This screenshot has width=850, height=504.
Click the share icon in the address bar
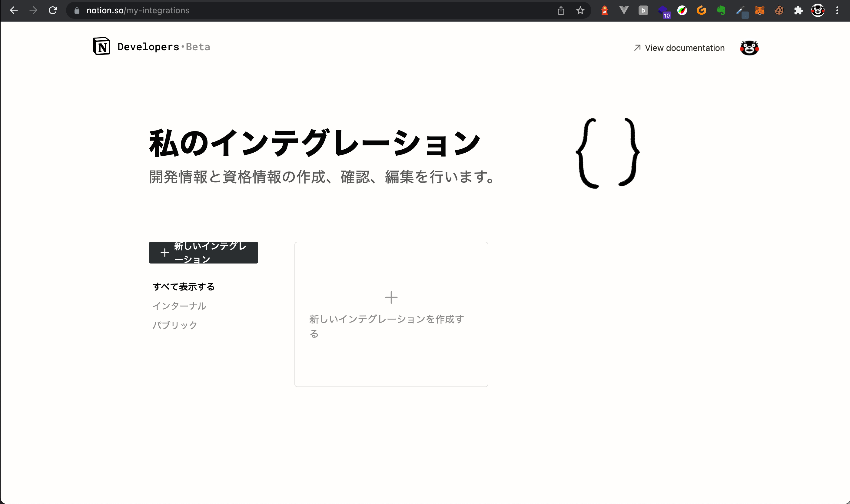561,10
